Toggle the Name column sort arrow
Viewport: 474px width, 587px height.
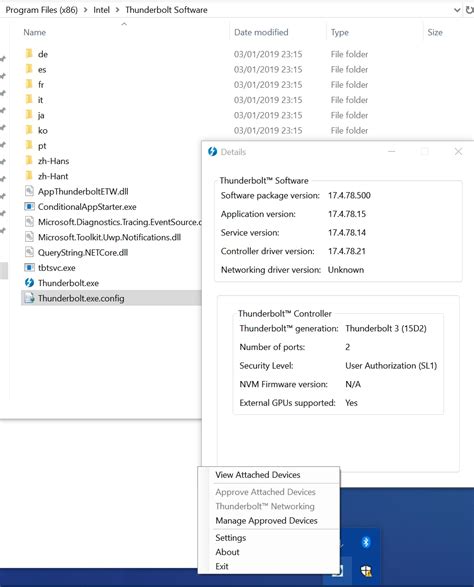(124, 24)
